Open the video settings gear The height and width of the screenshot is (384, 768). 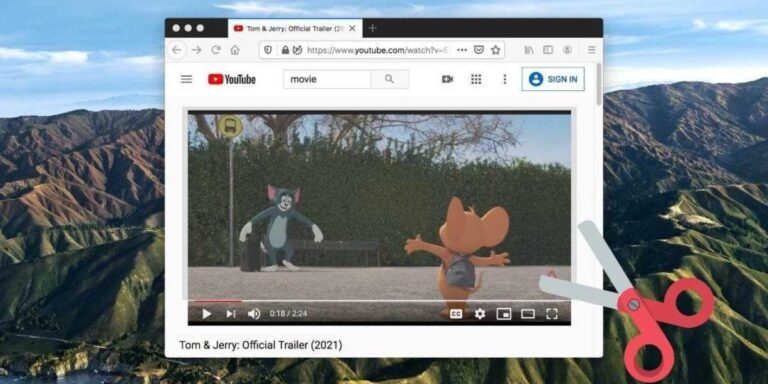tap(480, 314)
